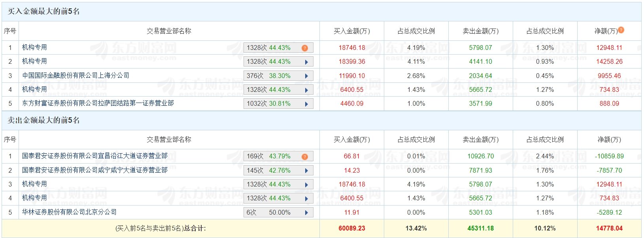Click orange question icon in 国泰君安宜昌沿江大道 row

[x=304, y=157]
